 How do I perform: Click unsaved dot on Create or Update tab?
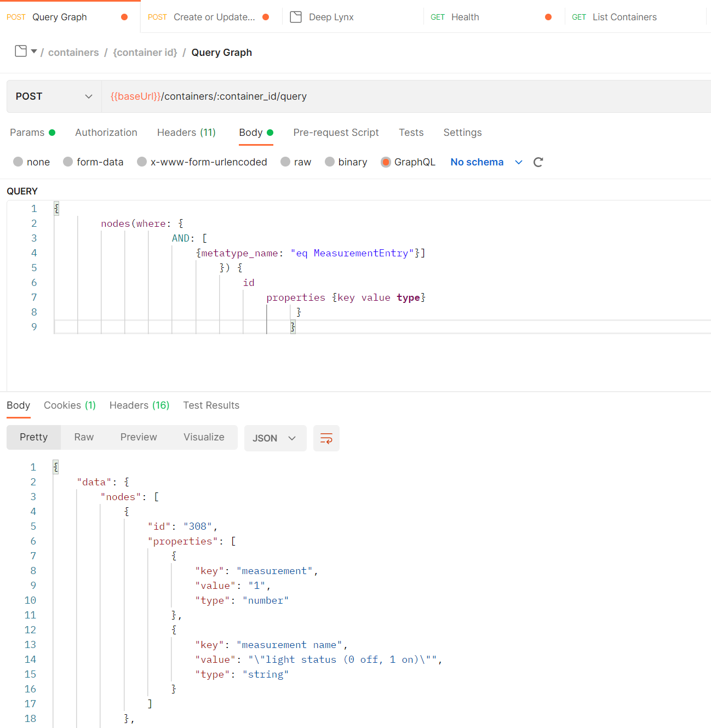266,17
